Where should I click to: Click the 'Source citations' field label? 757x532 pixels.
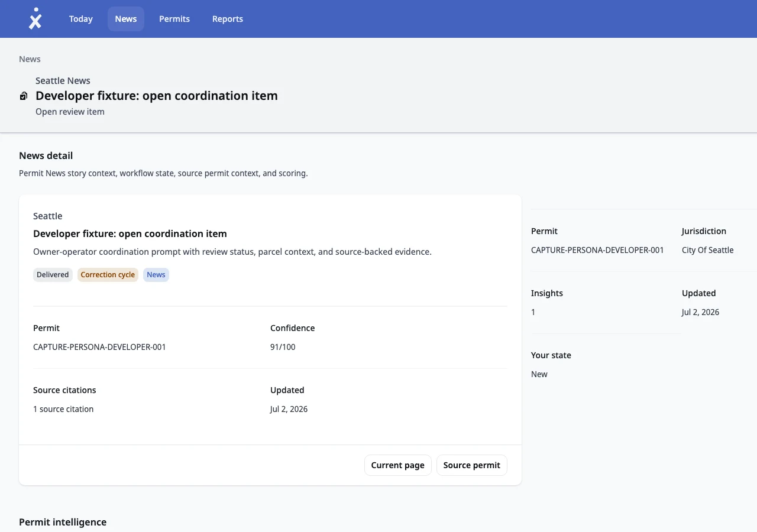pyautogui.click(x=64, y=390)
